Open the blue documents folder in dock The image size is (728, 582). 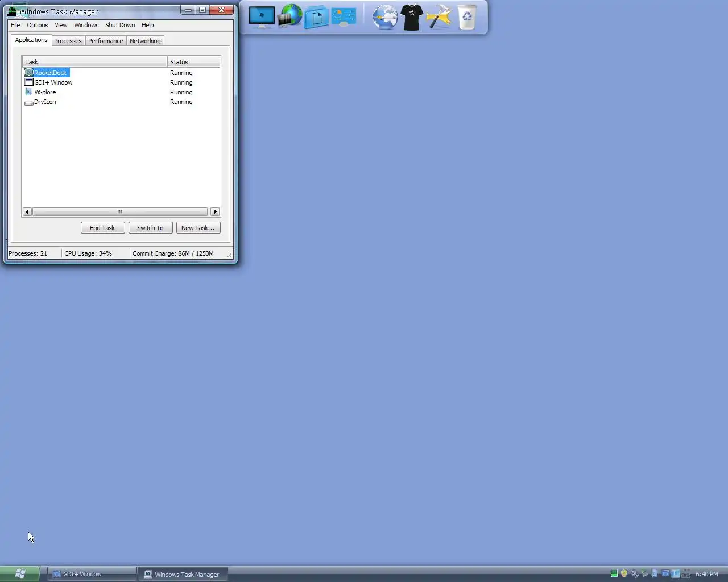point(316,18)
